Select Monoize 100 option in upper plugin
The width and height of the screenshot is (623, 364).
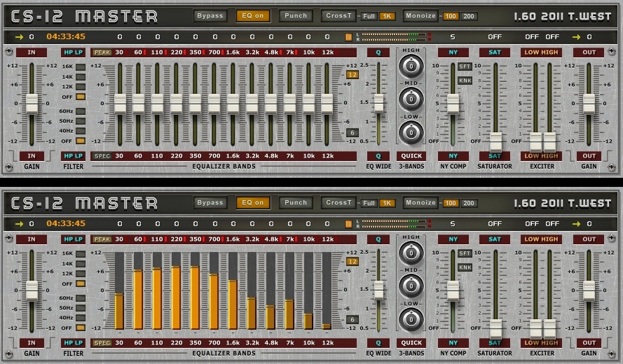pos(450,16)
